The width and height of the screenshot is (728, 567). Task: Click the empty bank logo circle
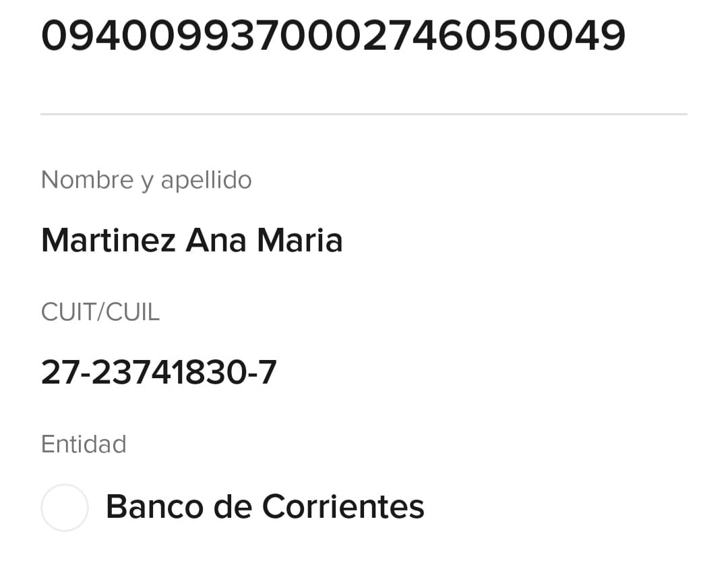(65, 507)
